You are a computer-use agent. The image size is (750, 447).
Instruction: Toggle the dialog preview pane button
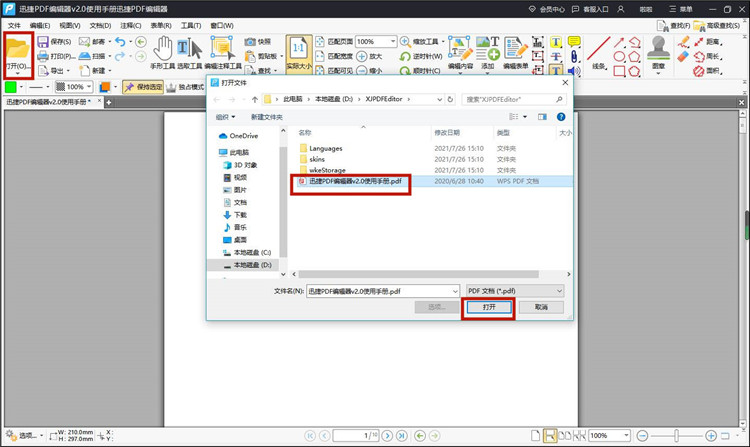click(542, 117)
